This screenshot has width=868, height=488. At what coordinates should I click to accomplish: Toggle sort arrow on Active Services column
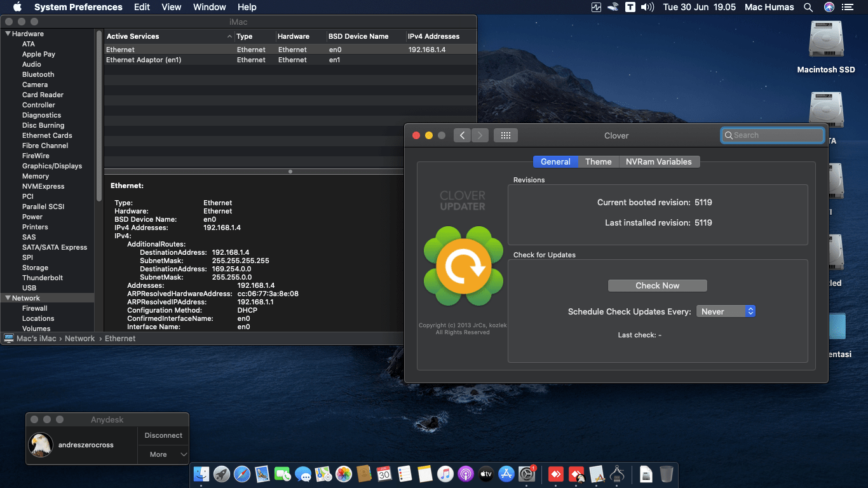pos(229,37)
